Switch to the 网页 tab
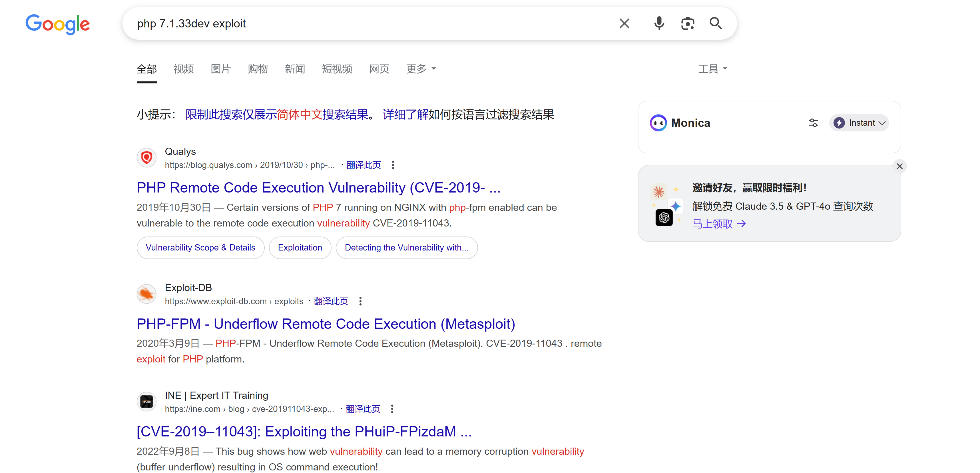The image size is (980, 473). pos(379,69)
